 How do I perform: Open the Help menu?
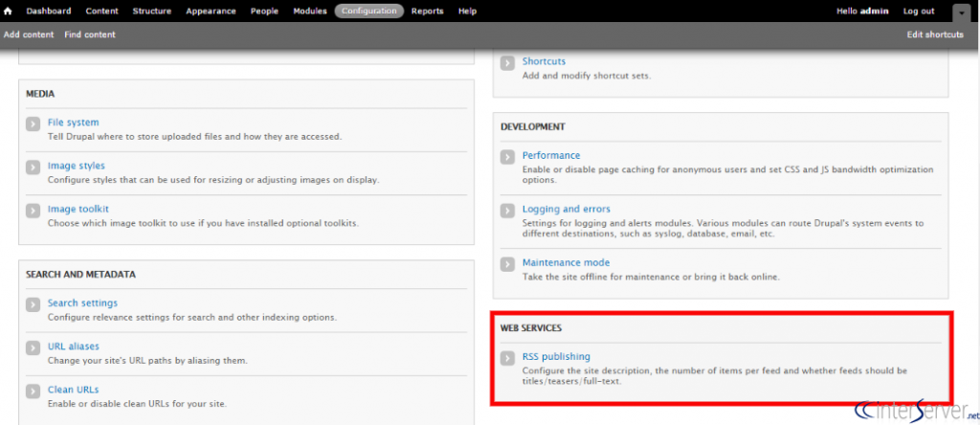coord(467,11)
